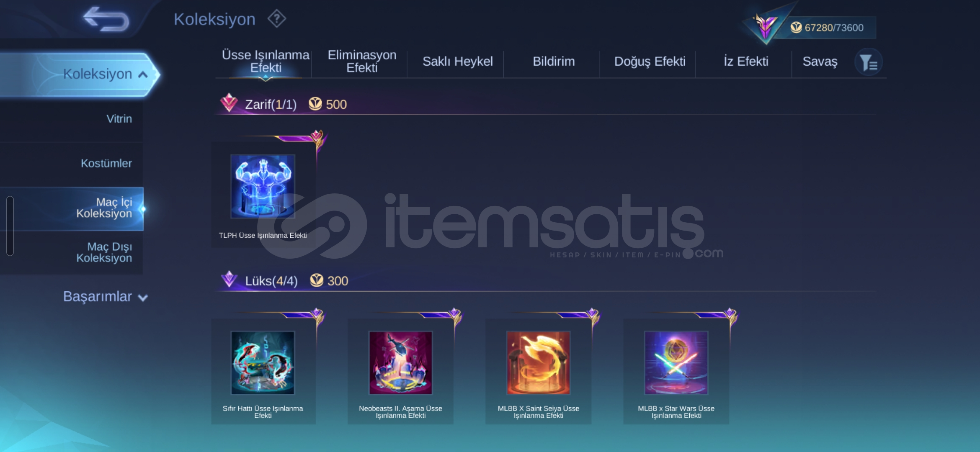Expand the Başarımlar section
The width and height of the screenshot is (980, 452).
coord(105,296)
